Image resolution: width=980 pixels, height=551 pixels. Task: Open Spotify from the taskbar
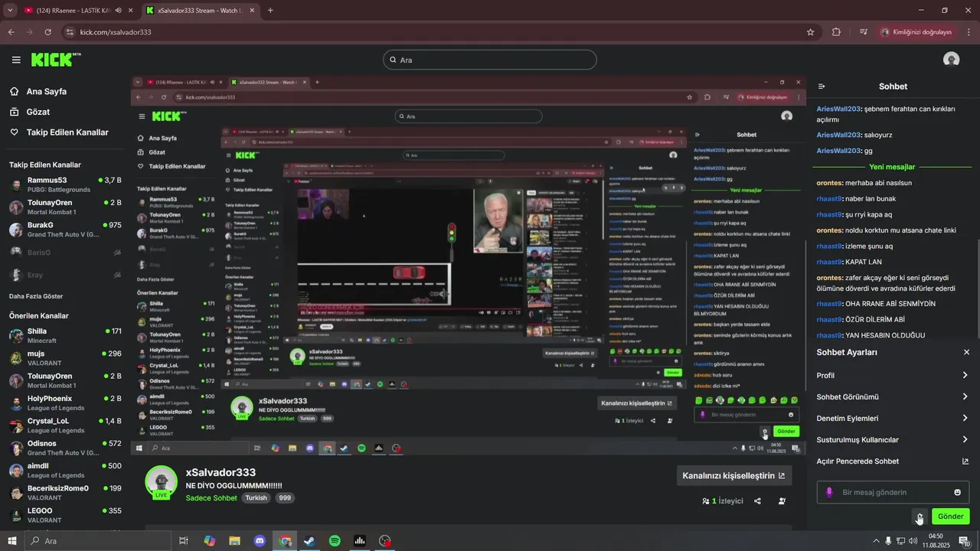tap(335, 541)
